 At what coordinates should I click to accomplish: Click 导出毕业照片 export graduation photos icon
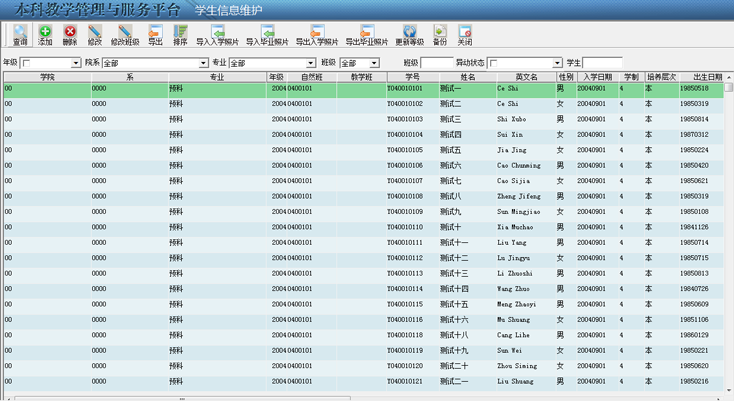(366, 35)
